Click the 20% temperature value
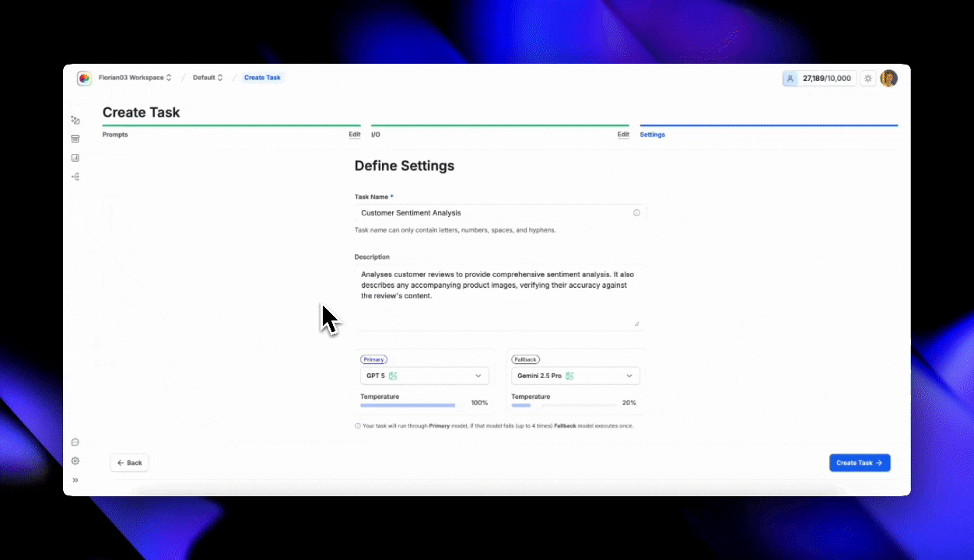This screenshot has height=560, width=974. [x=629, y=403]
